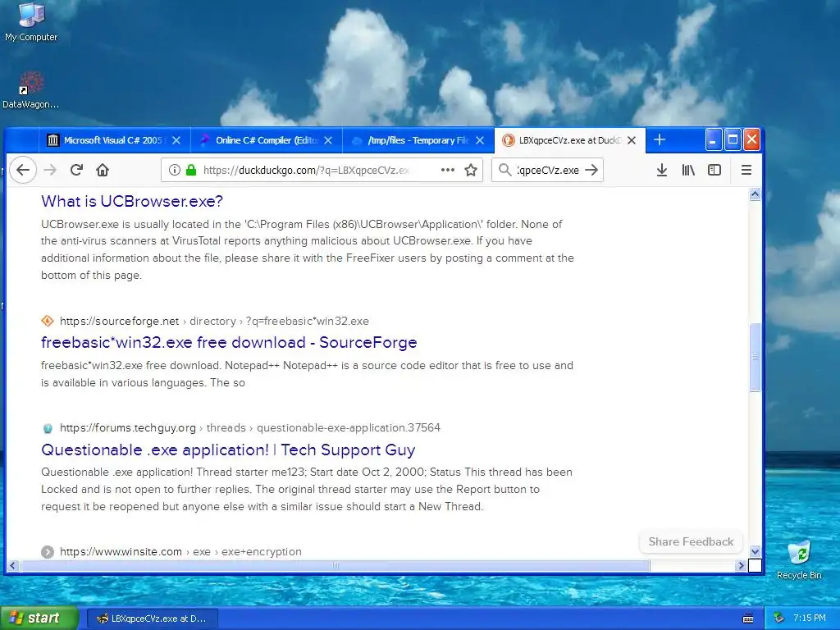Screen dimensions: 840x630
Task: Open the downloads panel
Action: coord(662,171)
